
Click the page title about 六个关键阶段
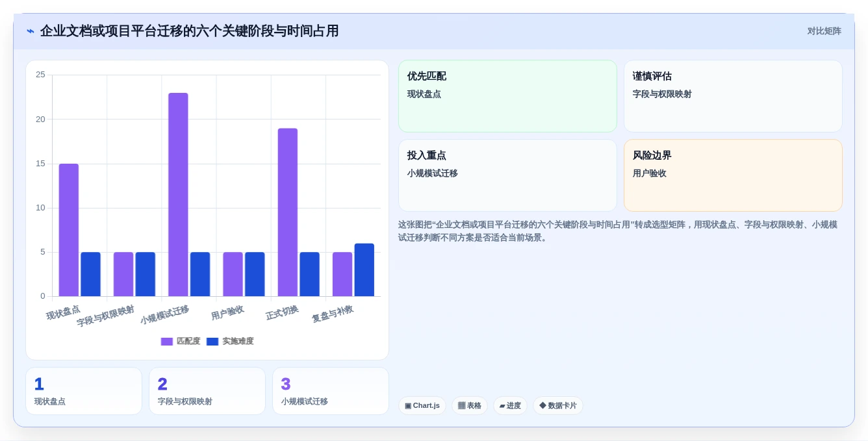coord(189,31)
